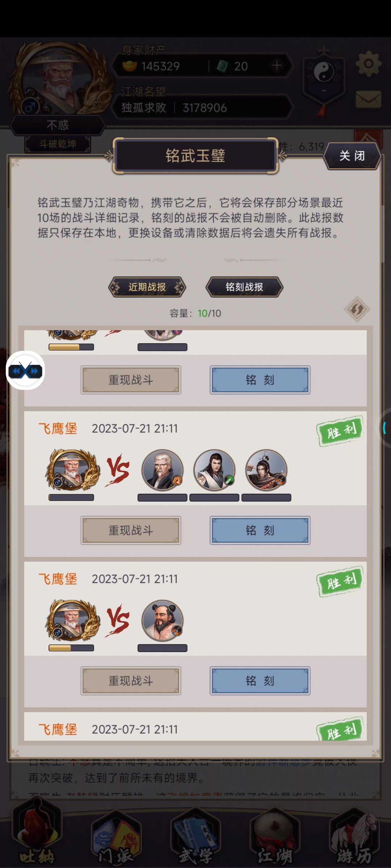Screen dimensions: 391x868
Task: Tap the plus icon beside jade count
Action: [277, 65]
